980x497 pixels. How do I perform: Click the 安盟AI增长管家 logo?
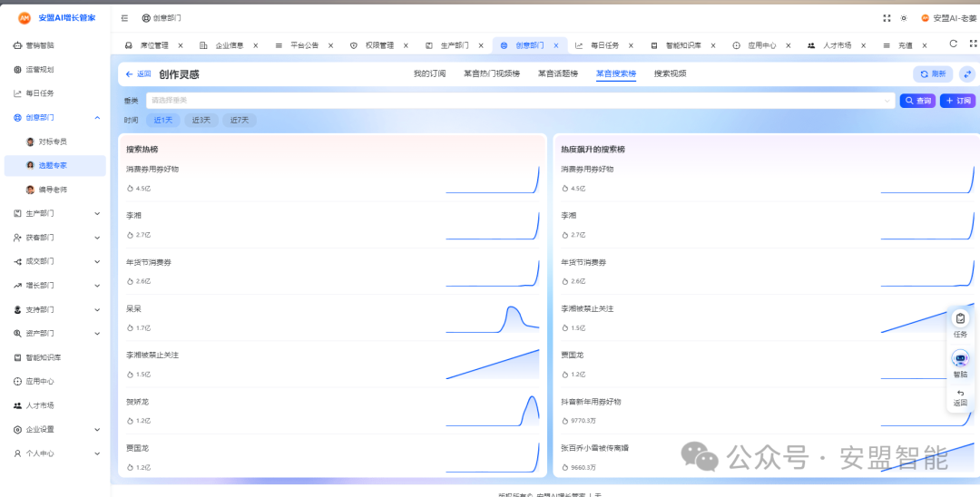click(x=57, y=18)
